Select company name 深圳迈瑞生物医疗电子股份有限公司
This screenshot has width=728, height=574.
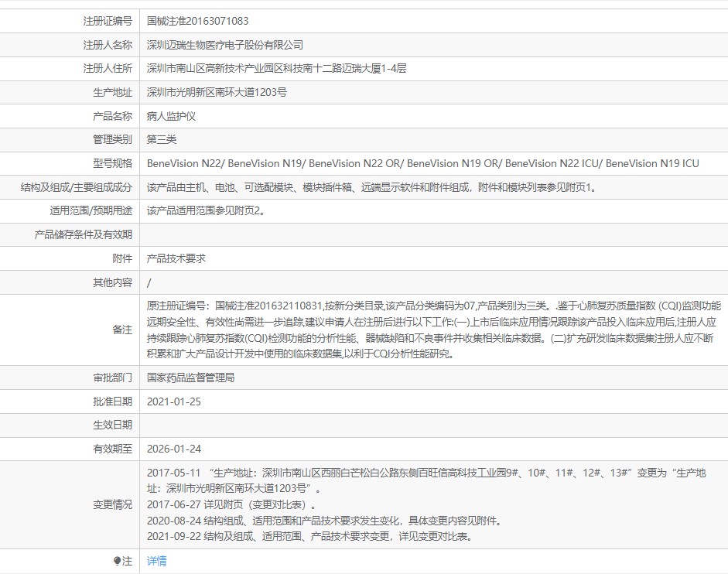224,45
